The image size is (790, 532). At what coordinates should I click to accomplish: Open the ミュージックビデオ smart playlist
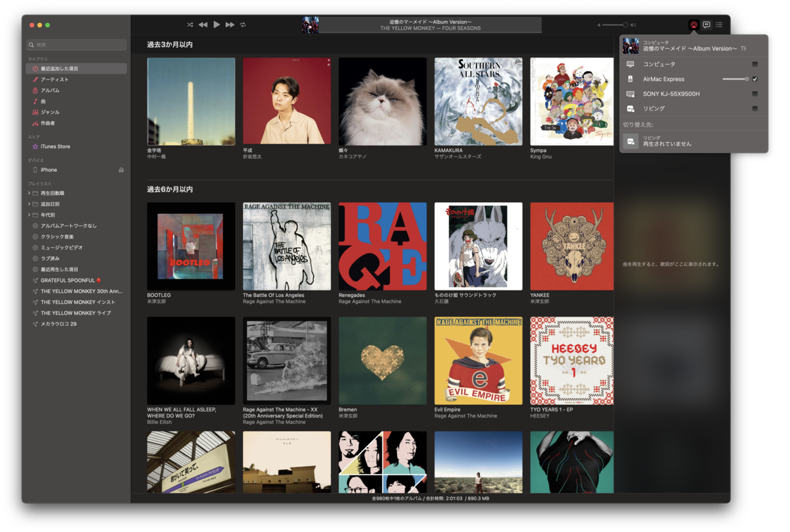point(61,248)
